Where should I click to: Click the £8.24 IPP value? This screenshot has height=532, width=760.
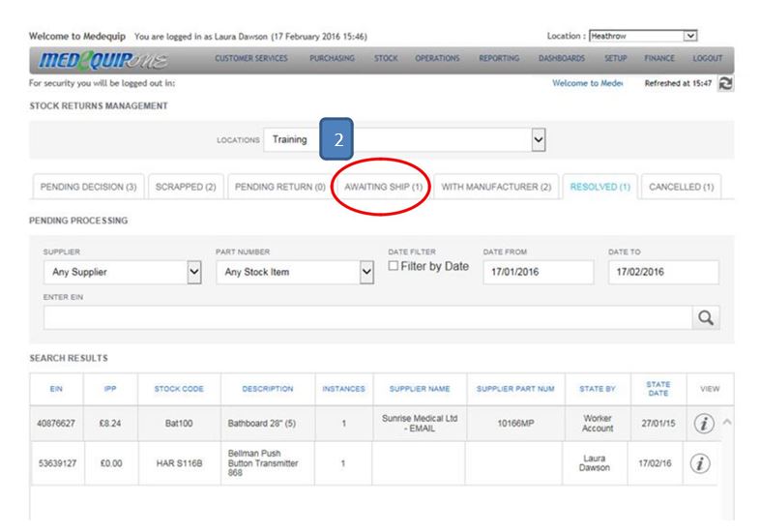(x=110, y=424)
